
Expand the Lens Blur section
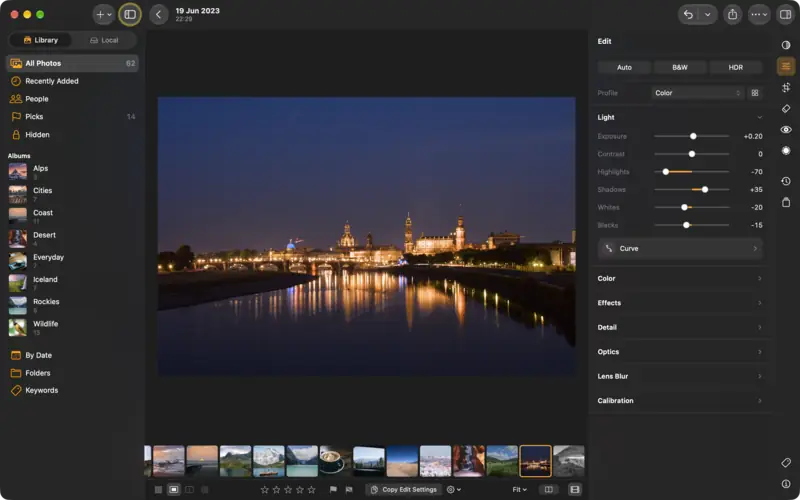click(680, 377)
